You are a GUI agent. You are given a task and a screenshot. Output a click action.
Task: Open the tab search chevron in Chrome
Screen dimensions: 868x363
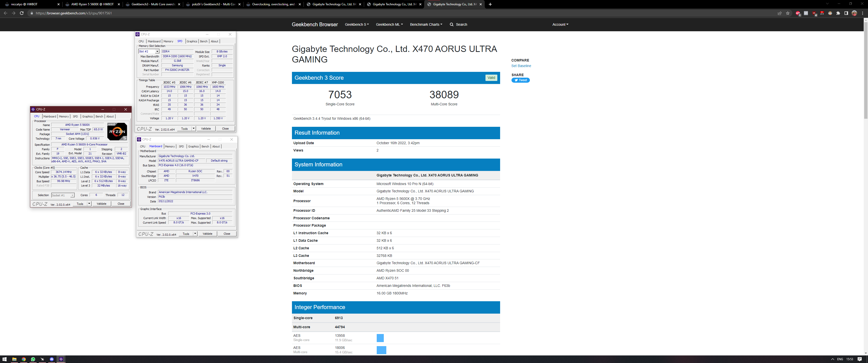[x=827, y=4]
